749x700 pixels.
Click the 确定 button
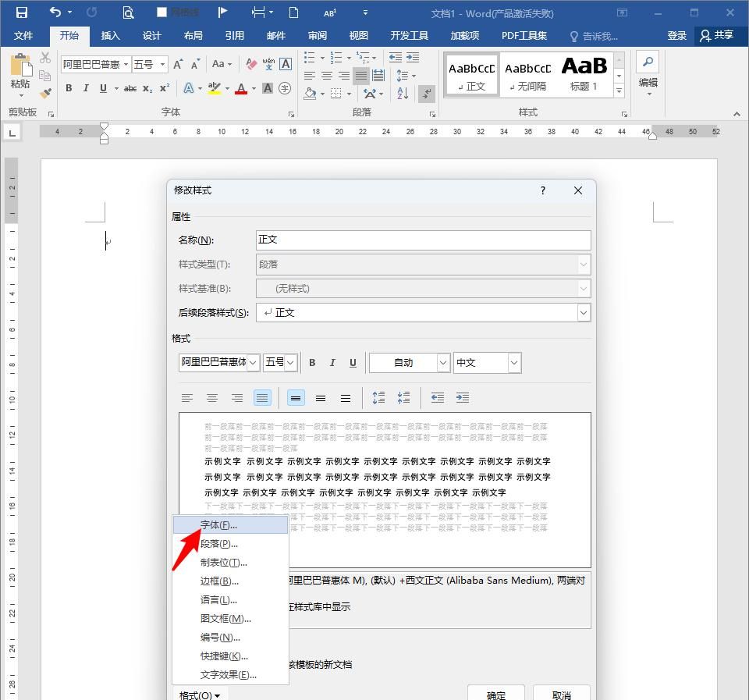(495, 694)
